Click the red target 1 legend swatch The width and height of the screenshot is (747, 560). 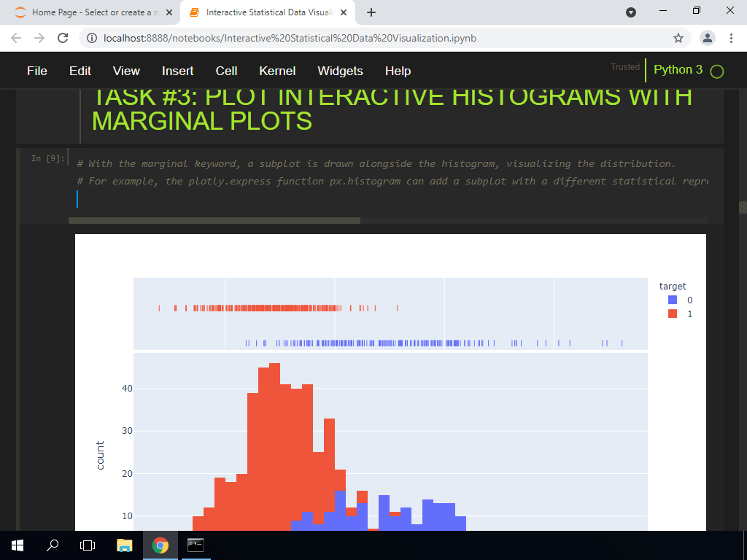click(x=673, y=314)
